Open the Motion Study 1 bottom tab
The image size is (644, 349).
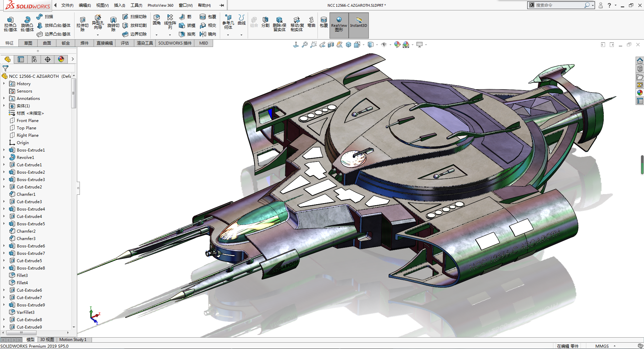click(x=73, y=340)
